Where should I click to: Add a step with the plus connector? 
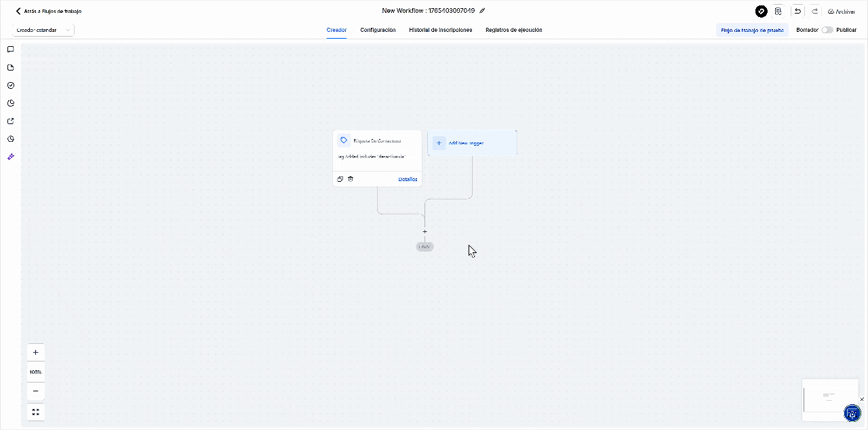click(425, 232)
